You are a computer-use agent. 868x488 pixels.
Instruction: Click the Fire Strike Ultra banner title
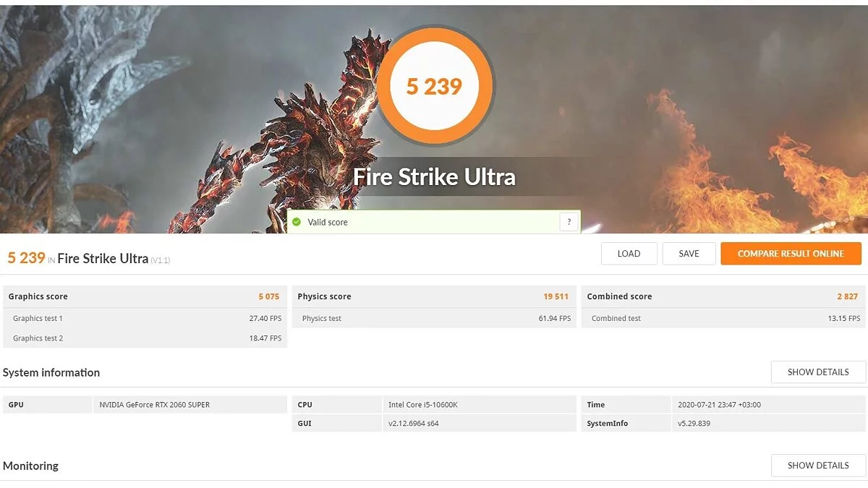434,176
